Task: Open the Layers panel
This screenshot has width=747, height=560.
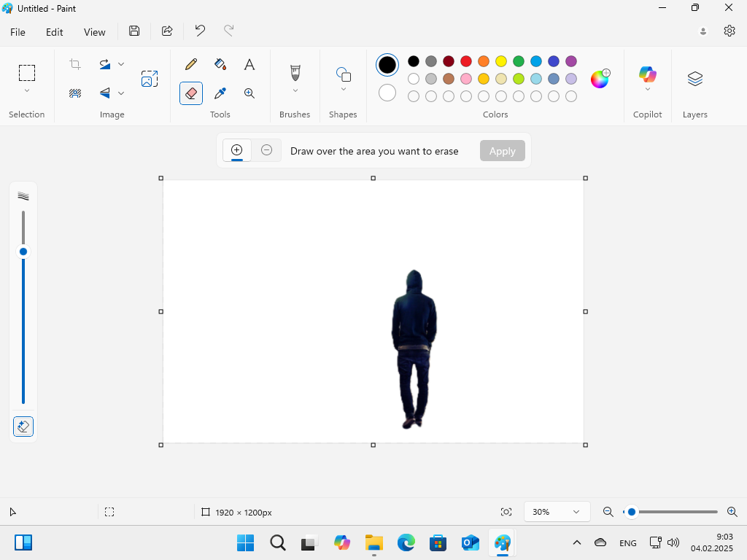Action: (x=695, y=79)
